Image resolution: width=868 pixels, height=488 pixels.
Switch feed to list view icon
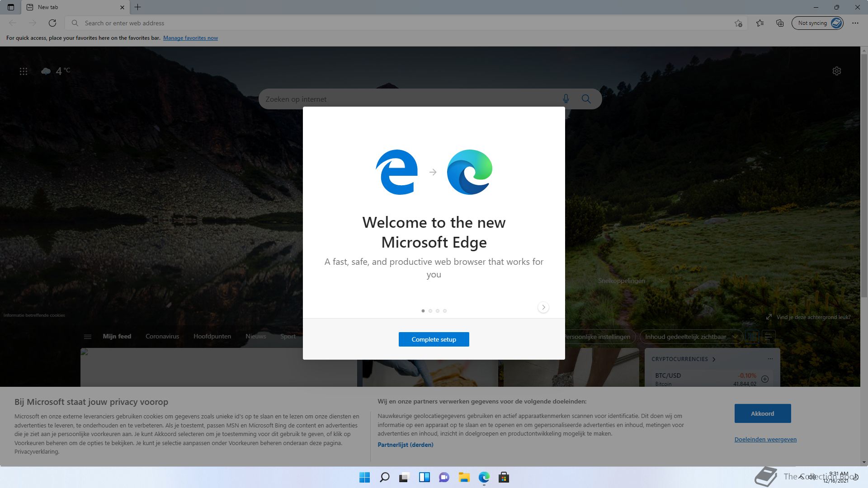click(x=769, y=337)
